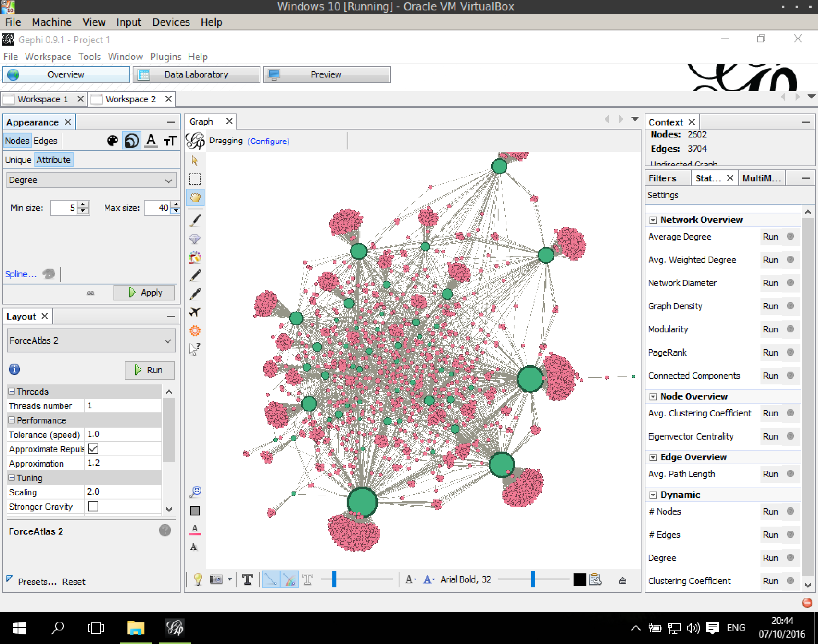Select the rectangle selection tool

tap(195, 177)
